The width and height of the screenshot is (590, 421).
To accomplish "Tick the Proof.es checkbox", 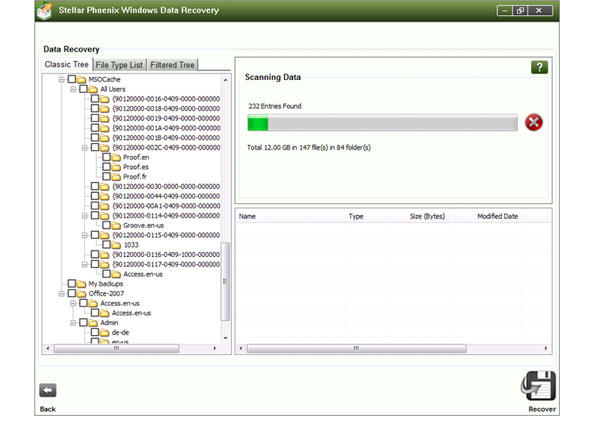I will 106,167.
